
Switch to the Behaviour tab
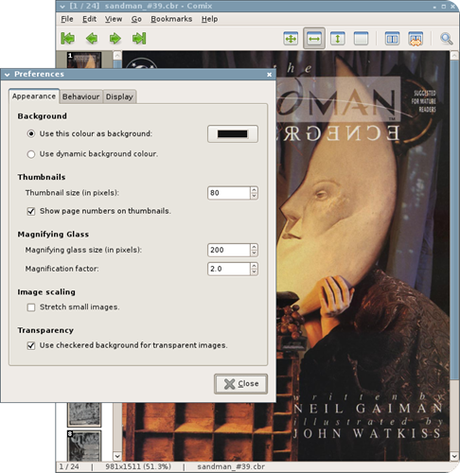(x=81, y=97)
